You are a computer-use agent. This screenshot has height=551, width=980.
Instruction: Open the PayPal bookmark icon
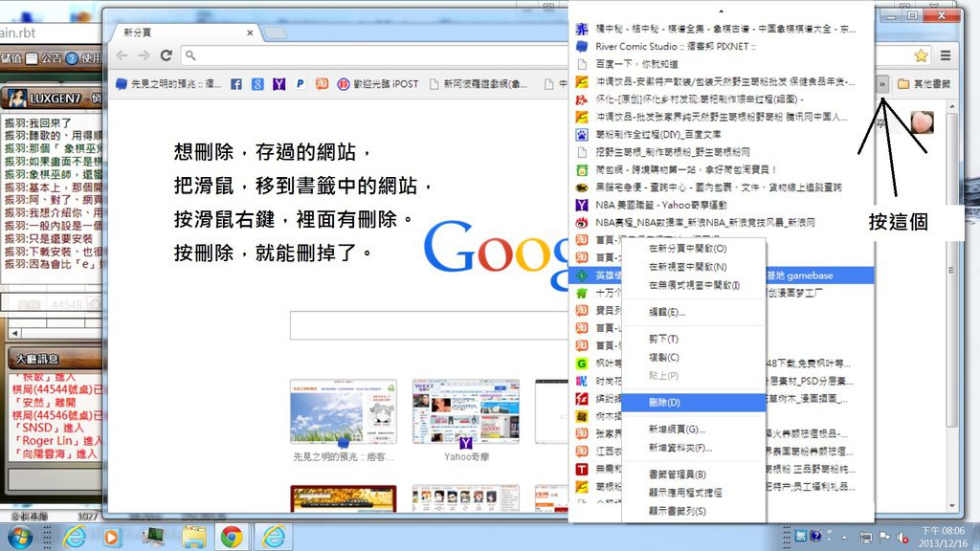pos(300,84)
